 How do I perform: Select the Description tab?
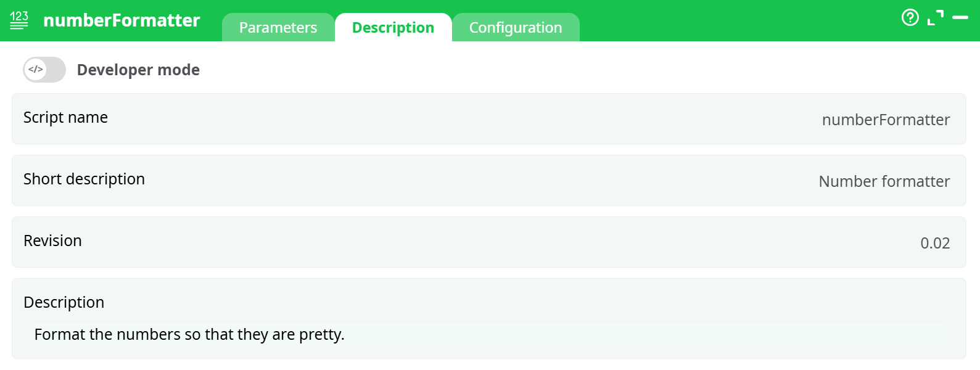(x=393, y=27)
